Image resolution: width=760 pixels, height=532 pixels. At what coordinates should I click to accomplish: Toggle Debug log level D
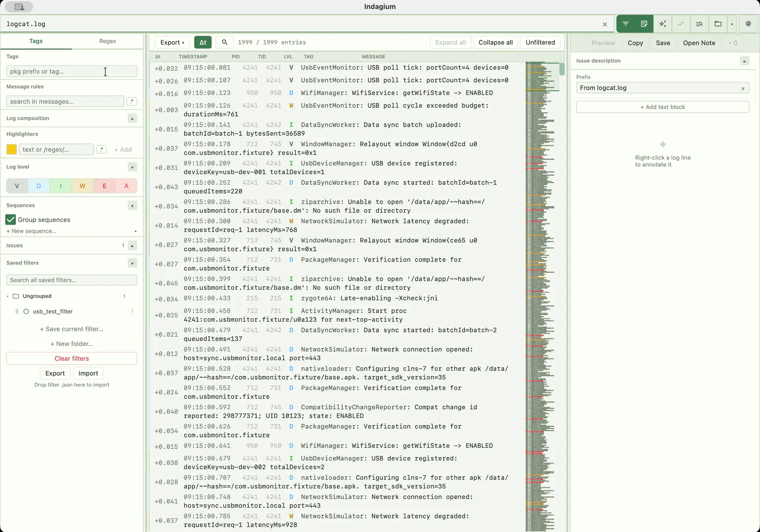click(38, 186)
